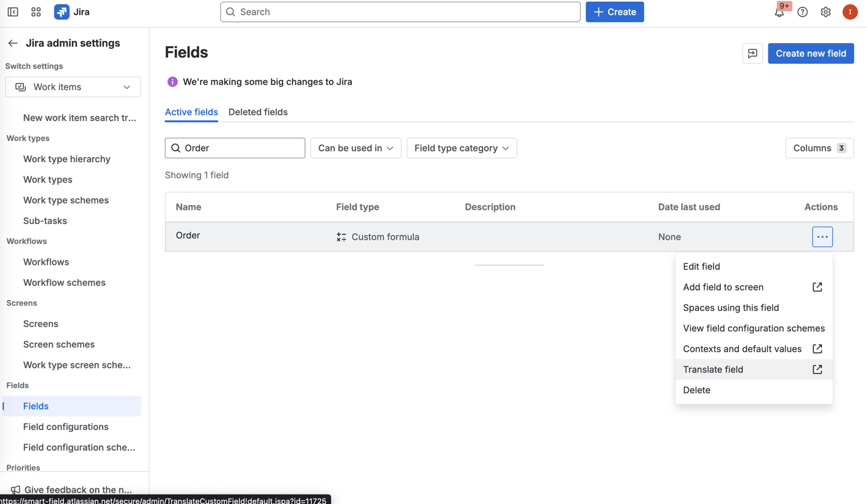Expand the Field type category filter
This screenshot has height=504, width=867.
tap(461, 148)
